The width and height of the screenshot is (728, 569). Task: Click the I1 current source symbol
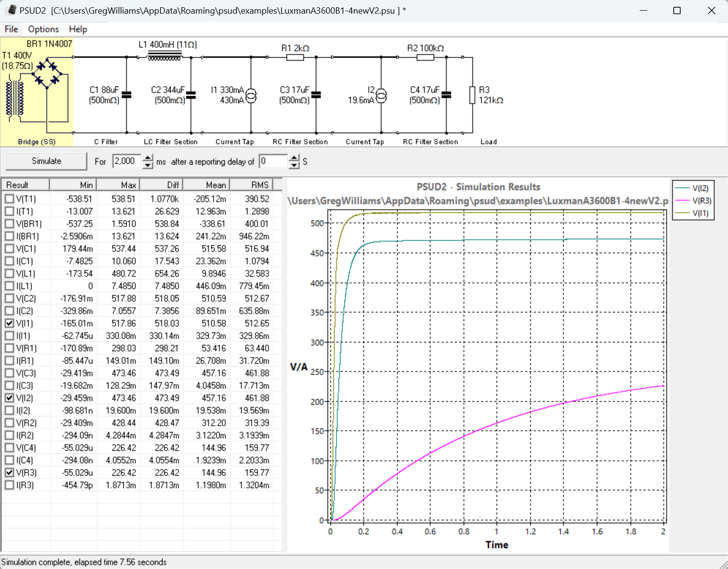[251, 95]
